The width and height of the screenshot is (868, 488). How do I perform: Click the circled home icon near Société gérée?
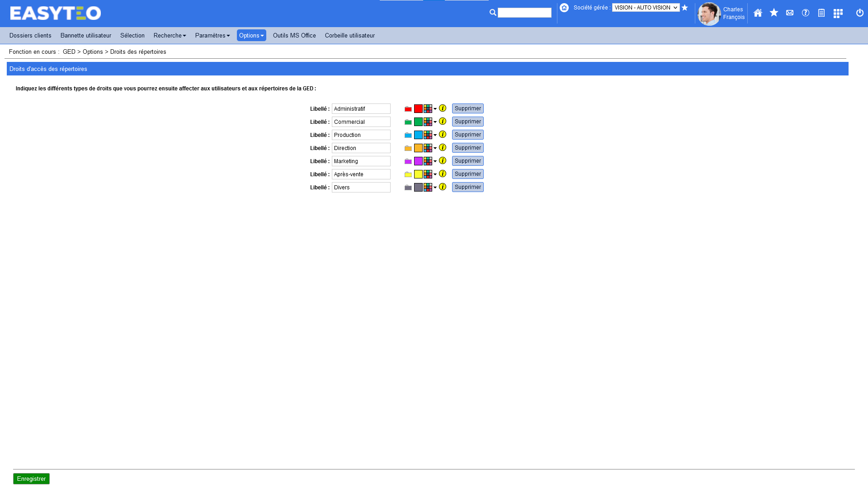tap(564, 8)
